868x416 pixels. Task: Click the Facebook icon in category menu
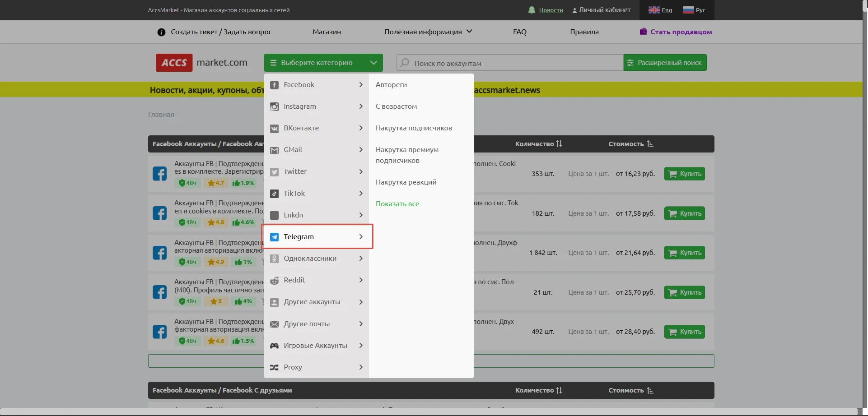[274, 85]
